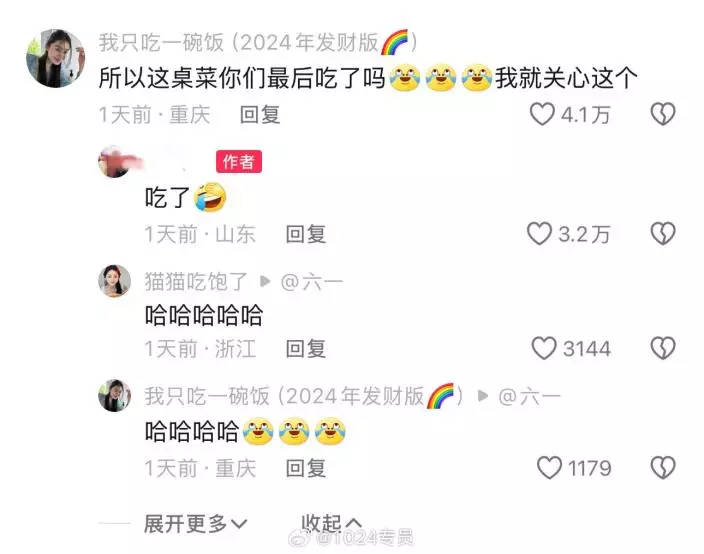
Task: Dislike the top comment about 这桌菜
Action: tap(663, 114)
